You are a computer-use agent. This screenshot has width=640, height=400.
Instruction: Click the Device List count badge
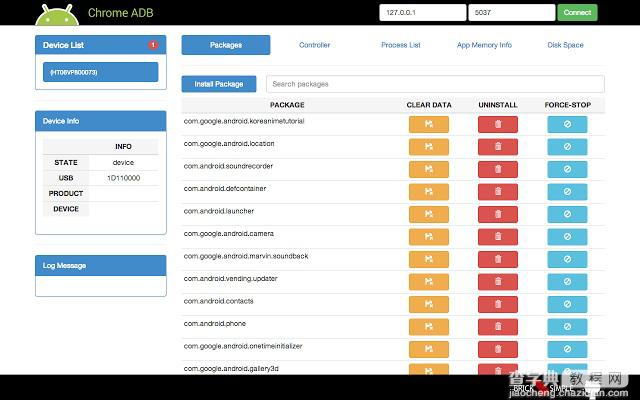pyautogui.click(x=153, y=45)
